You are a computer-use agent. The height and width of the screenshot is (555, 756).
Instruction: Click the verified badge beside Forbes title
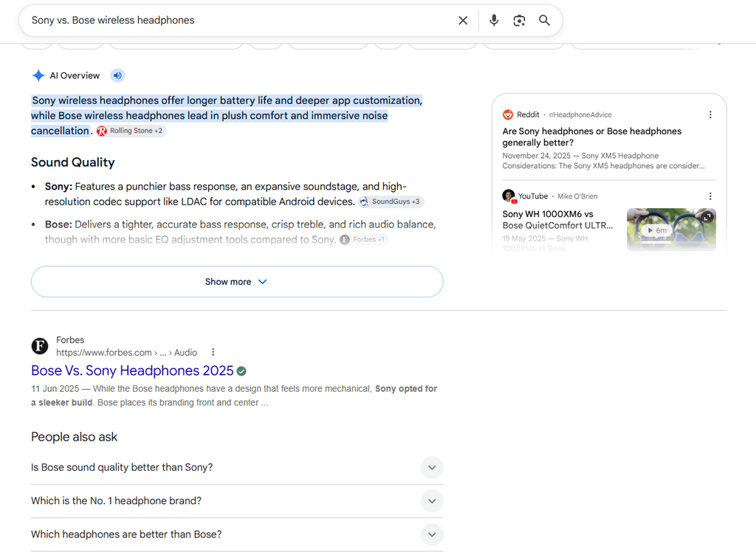click(241, 371)
